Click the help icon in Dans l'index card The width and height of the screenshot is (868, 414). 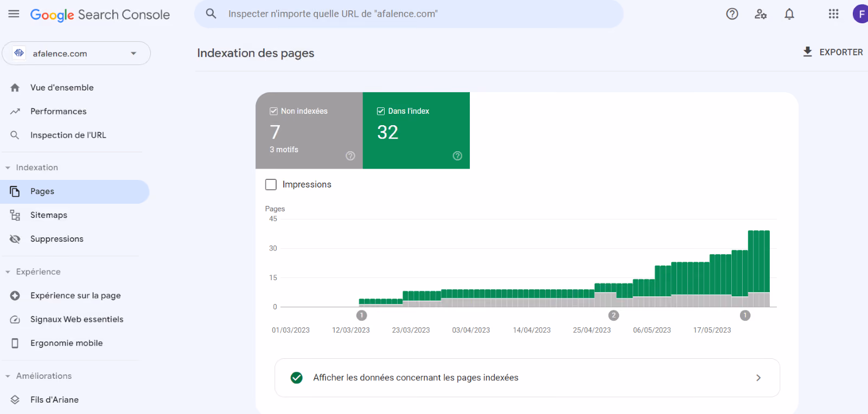[x=457, y=156]
